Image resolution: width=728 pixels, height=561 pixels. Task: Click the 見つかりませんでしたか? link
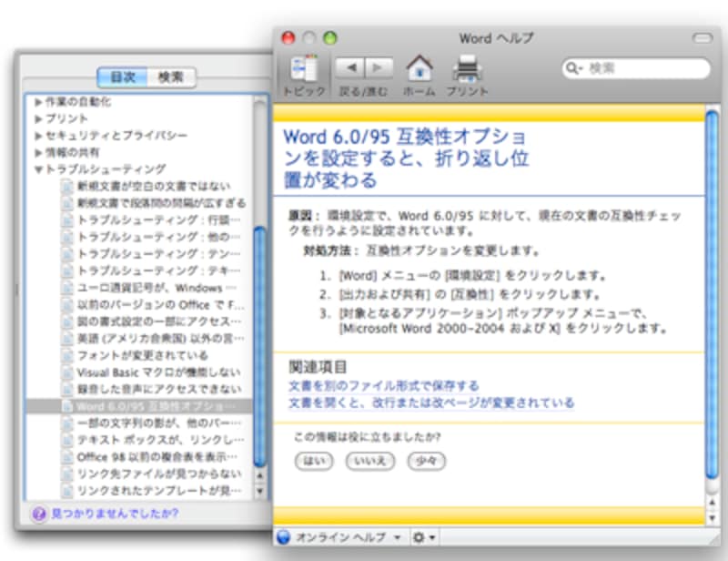pyautogui.click(x=115, y=514)
